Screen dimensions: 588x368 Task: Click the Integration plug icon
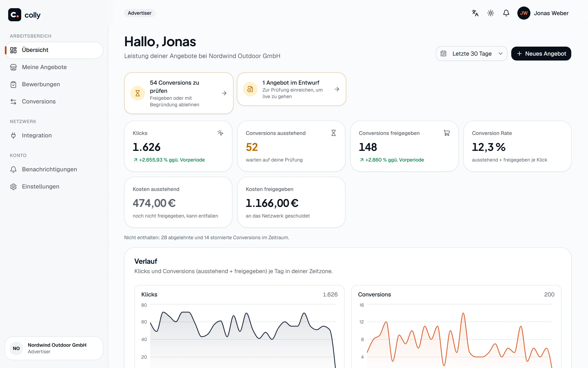13,136
